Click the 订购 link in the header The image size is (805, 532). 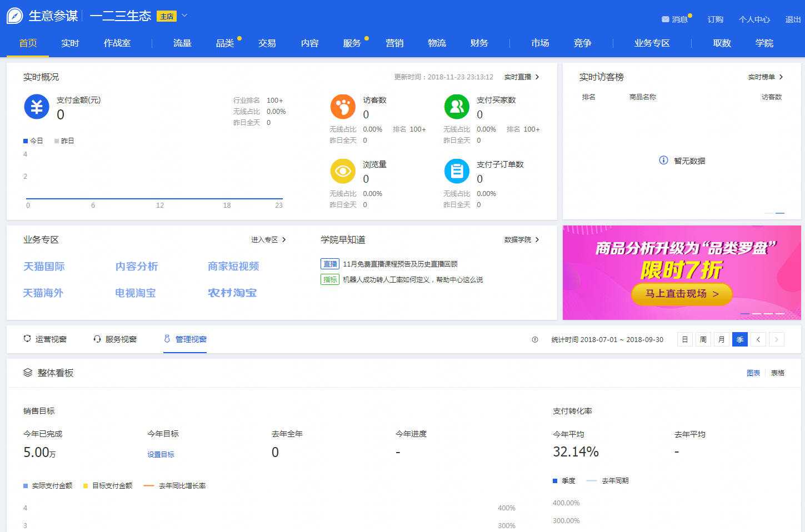click(716, 19)
